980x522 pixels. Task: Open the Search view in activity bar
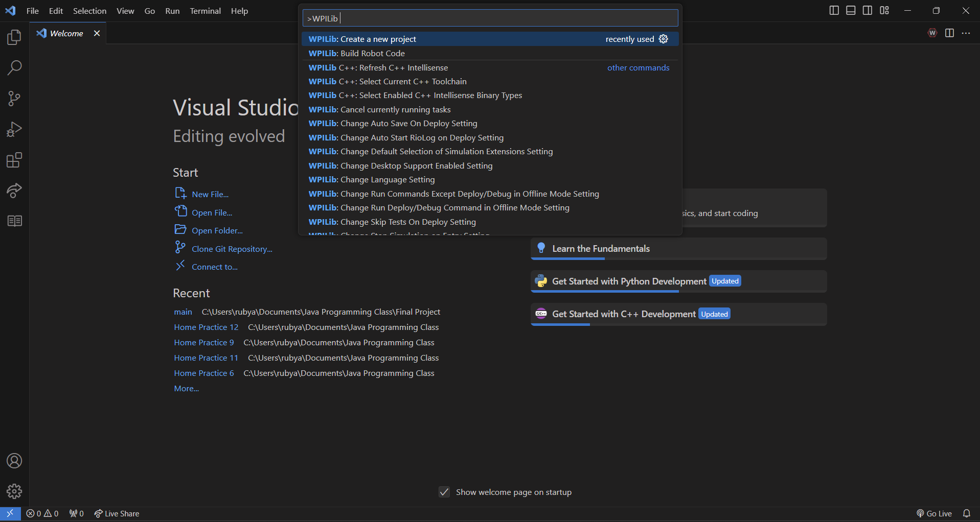pos(14,68)
